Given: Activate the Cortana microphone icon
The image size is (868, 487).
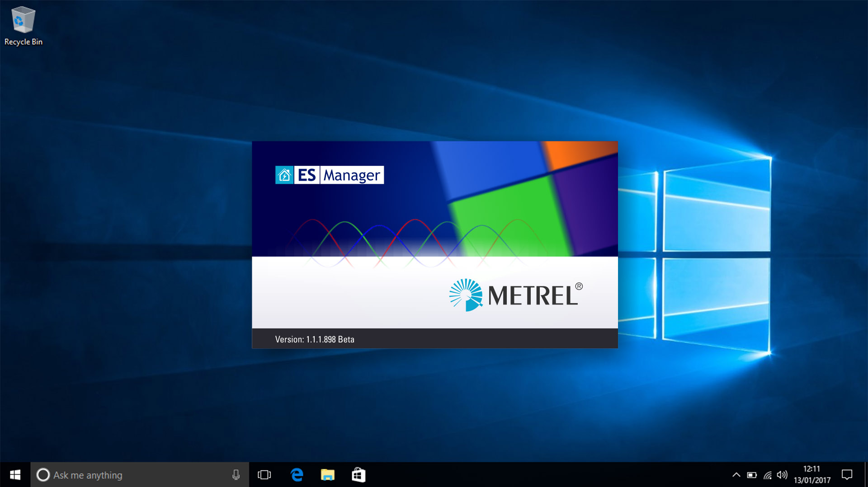Looking at the screenshot, I should (236, 475).
